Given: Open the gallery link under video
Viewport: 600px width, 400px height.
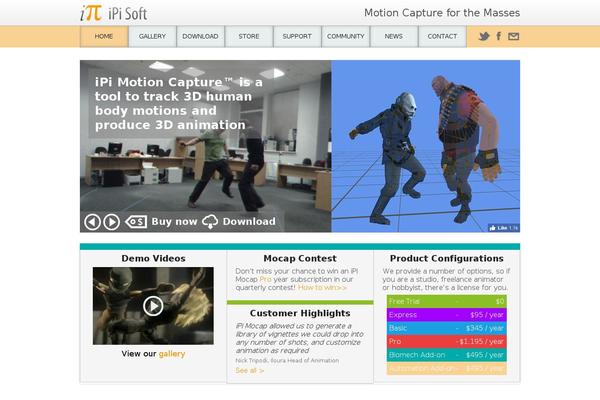Looking at the screenshot, I should coord(172,354).
